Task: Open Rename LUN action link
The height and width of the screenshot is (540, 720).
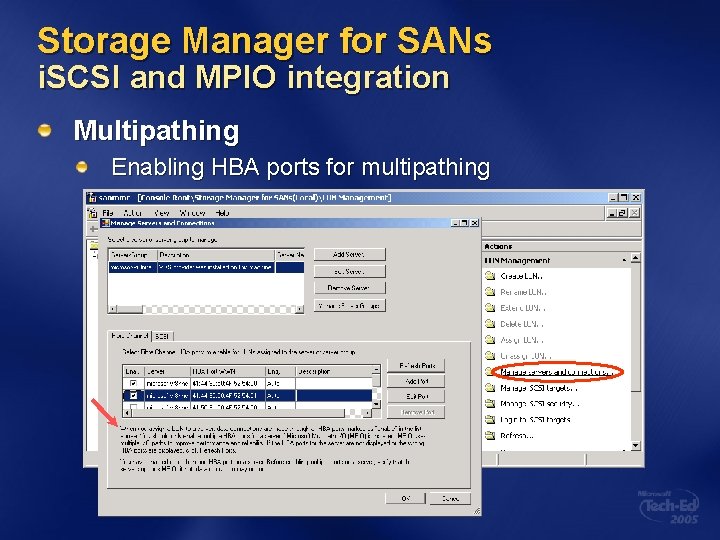Action: point(523,292)
